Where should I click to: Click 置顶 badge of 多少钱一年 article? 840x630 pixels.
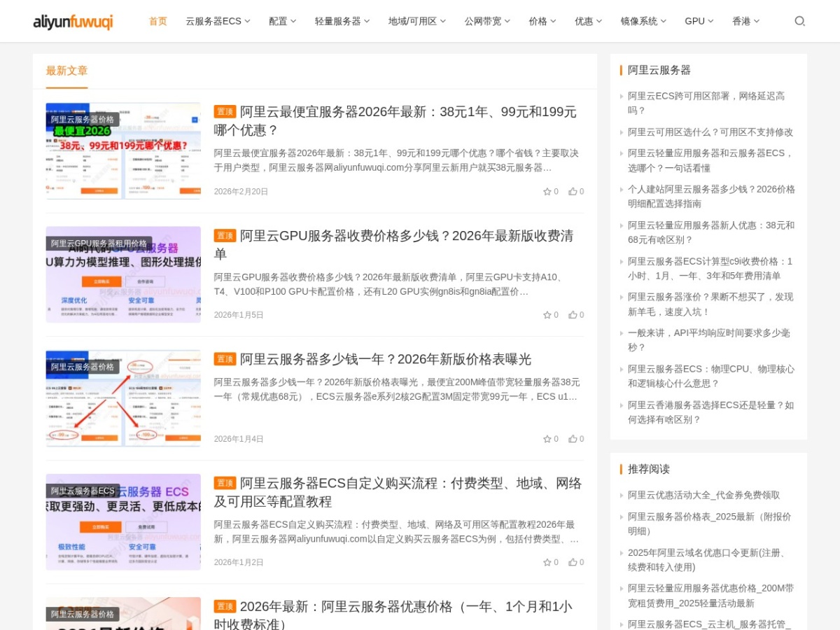coord(225,359)
